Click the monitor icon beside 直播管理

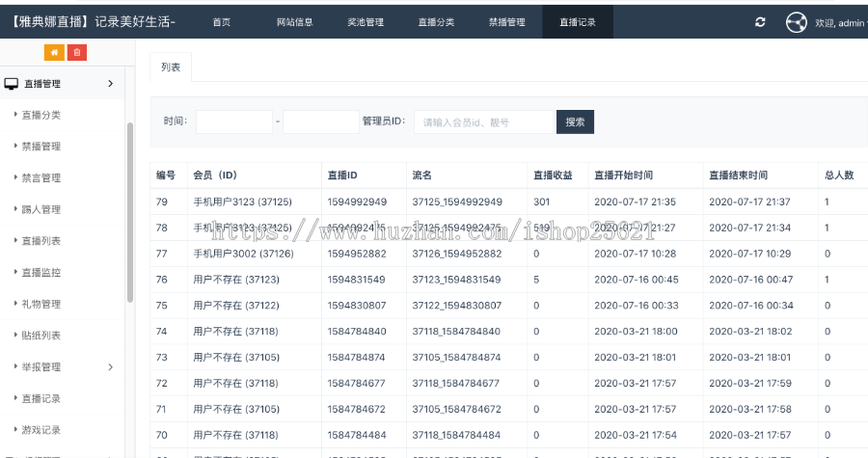click(11, 84)
